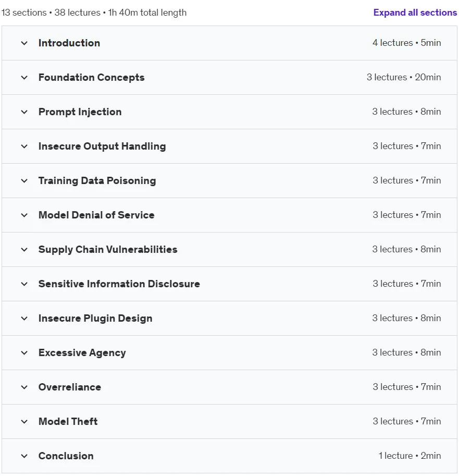This screenshot has width=459, height=476.
Task: Select the Prompt Injection section title
Action: coord(80,112)
